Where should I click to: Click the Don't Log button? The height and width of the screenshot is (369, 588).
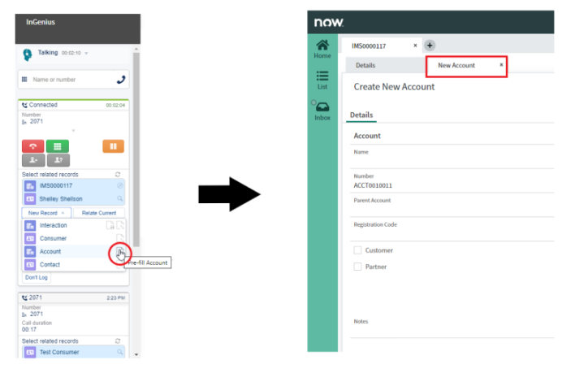tap(35, 277)
